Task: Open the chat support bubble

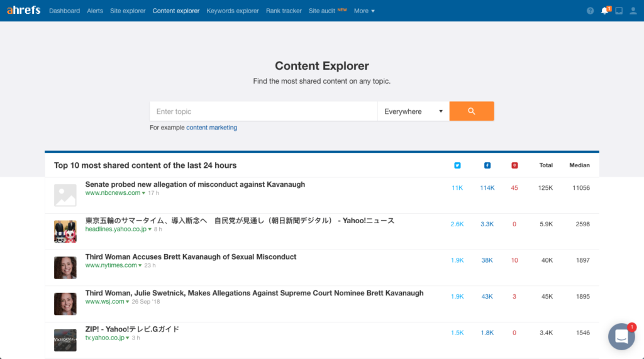Action: [x=621, y=336]
